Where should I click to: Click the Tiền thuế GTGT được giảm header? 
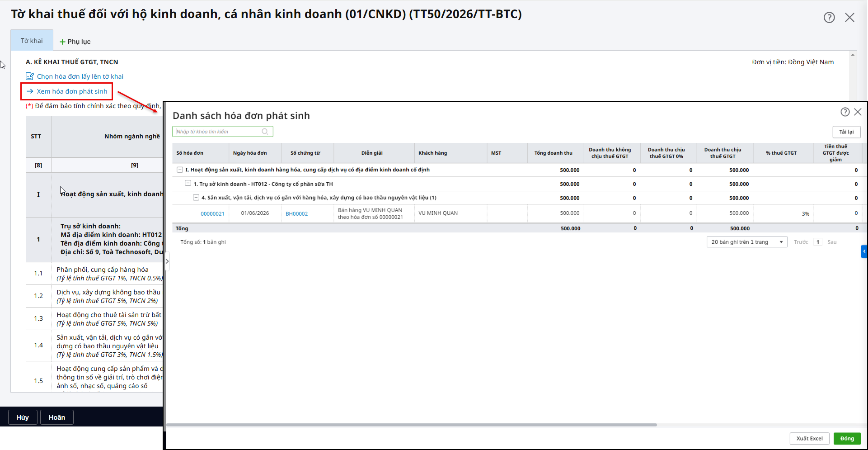[837, 153]
